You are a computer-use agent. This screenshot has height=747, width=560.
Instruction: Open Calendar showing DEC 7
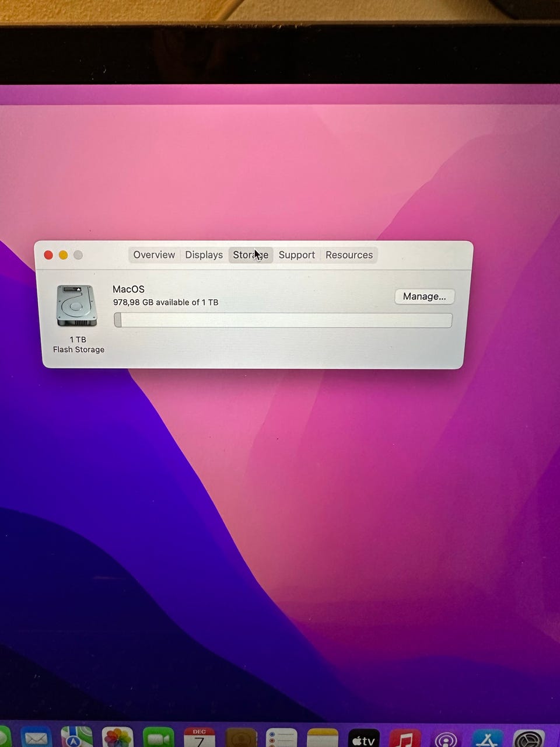click(199, 737)
